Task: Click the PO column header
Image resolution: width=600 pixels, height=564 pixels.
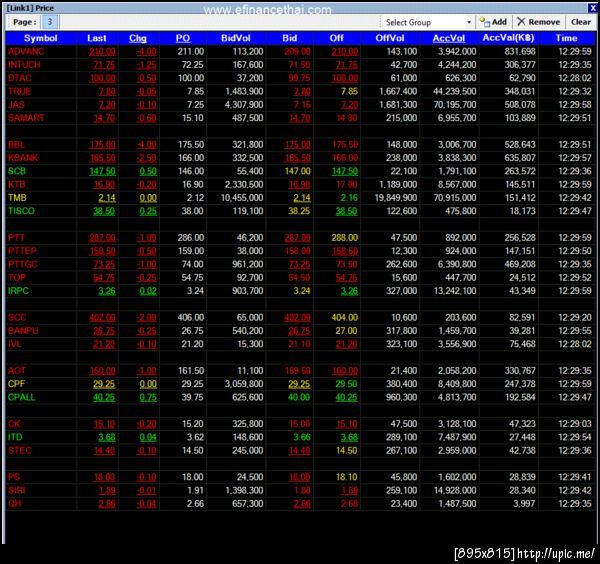Action: (183, 38)
